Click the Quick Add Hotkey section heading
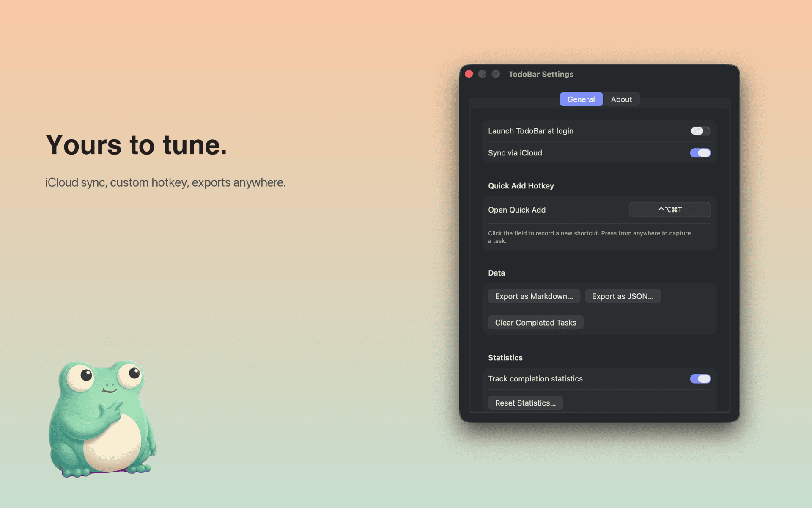 coord(521,186)
